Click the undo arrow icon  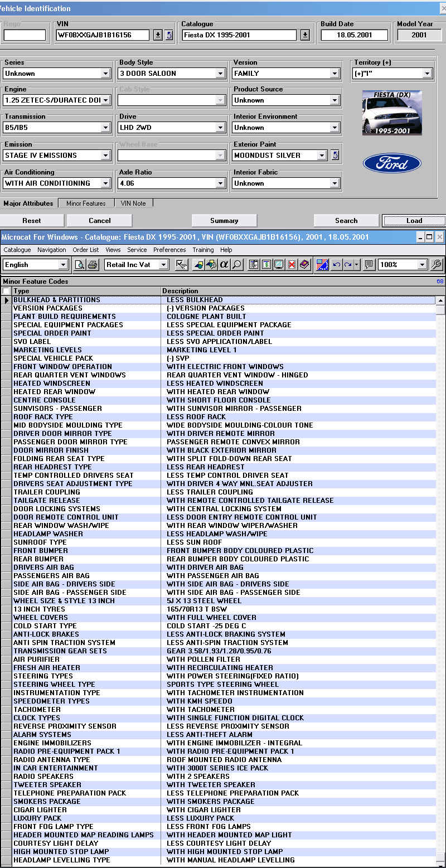336,265
